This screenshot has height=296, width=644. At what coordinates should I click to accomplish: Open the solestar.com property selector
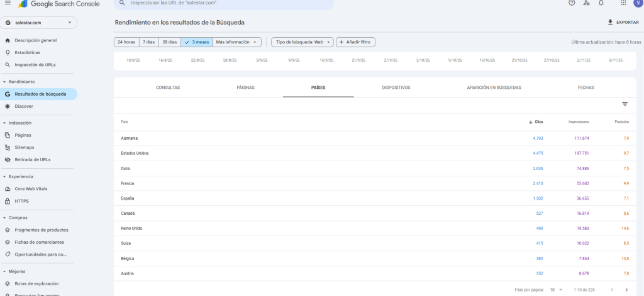pyautogui.click(x=39, y=23)
